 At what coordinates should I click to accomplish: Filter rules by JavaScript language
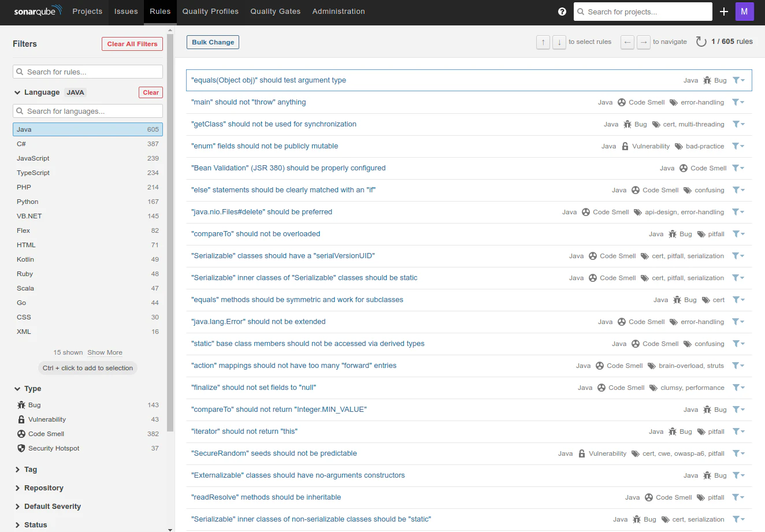pyautogui.click(x=88, y=158)
